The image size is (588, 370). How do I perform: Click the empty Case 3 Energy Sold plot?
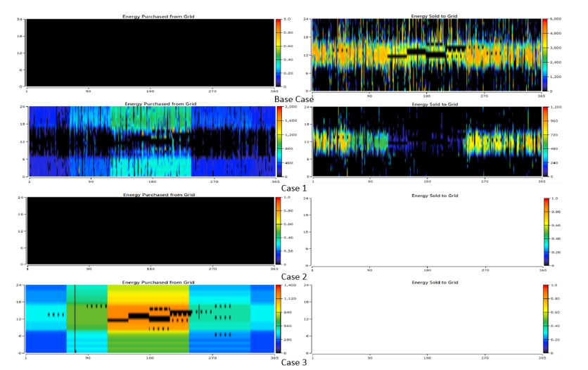coord(427,319)
